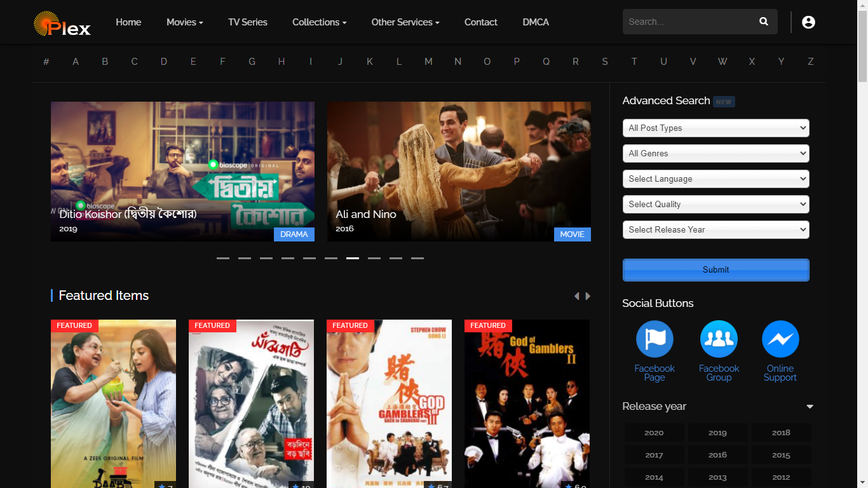Click the DRAMA tag on Ditio Koishor
The height and width of the screenshot is (488, 868).
click(294, 234)
